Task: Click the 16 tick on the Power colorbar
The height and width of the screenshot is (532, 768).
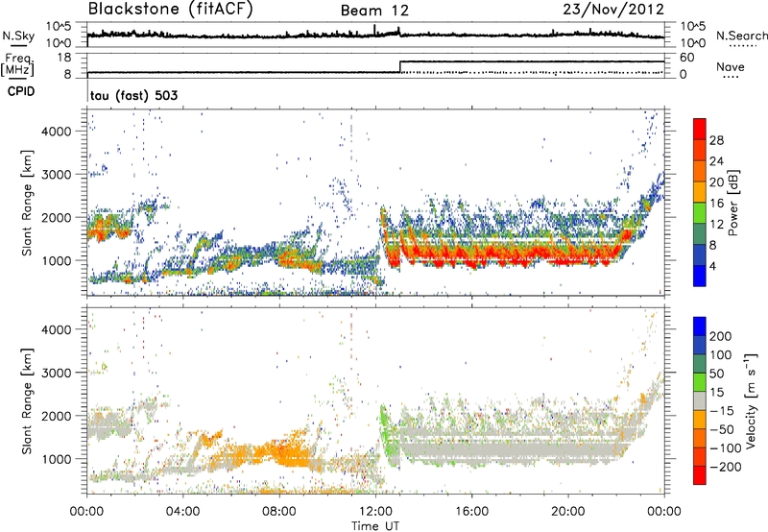Action: pos(716,204)
